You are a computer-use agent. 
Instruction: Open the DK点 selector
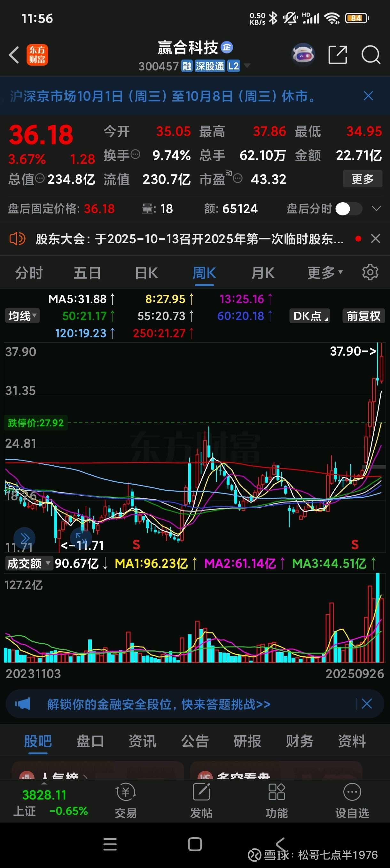[x=309, y=316]
